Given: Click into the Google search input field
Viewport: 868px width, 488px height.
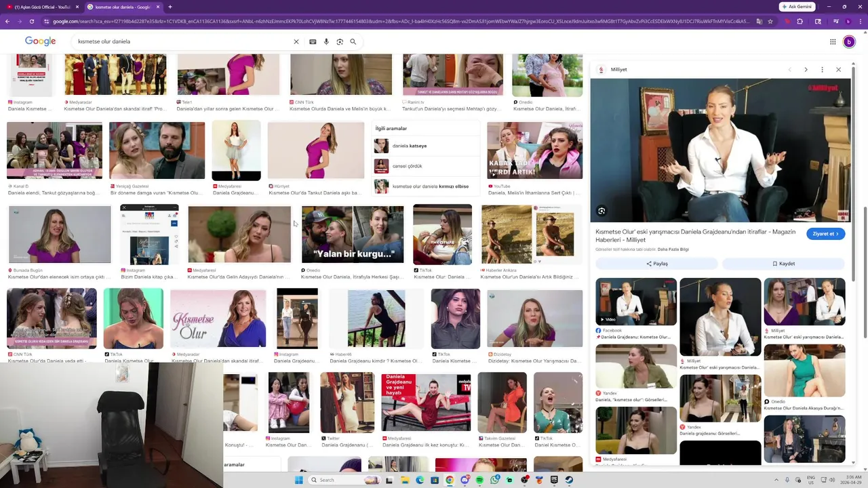Looking at the screenshot, I should 183,41.
